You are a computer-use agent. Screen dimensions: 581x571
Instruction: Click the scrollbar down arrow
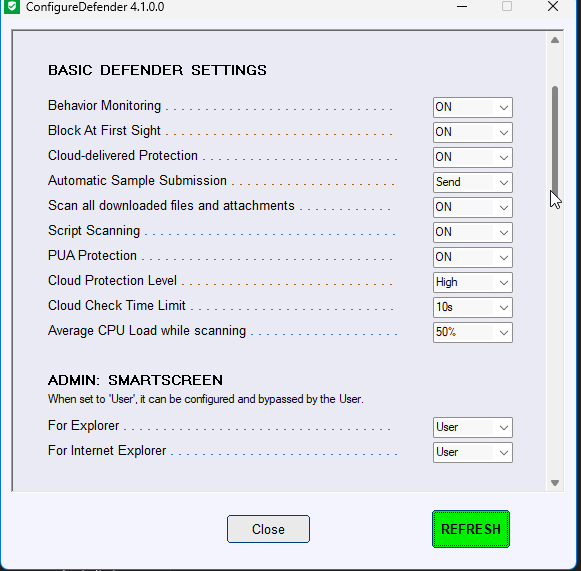(x=555, y=482)
